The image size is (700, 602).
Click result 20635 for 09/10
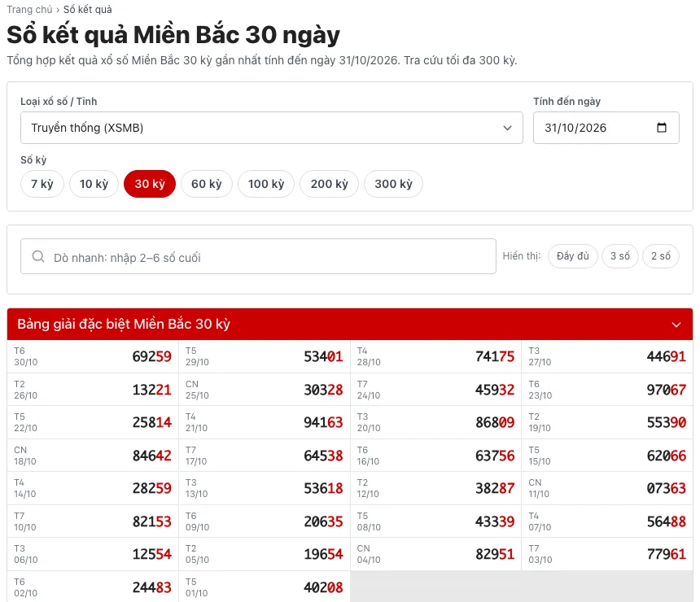323,521
